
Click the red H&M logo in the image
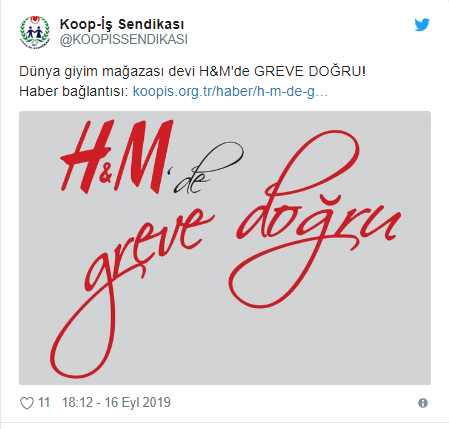point(117,157)
